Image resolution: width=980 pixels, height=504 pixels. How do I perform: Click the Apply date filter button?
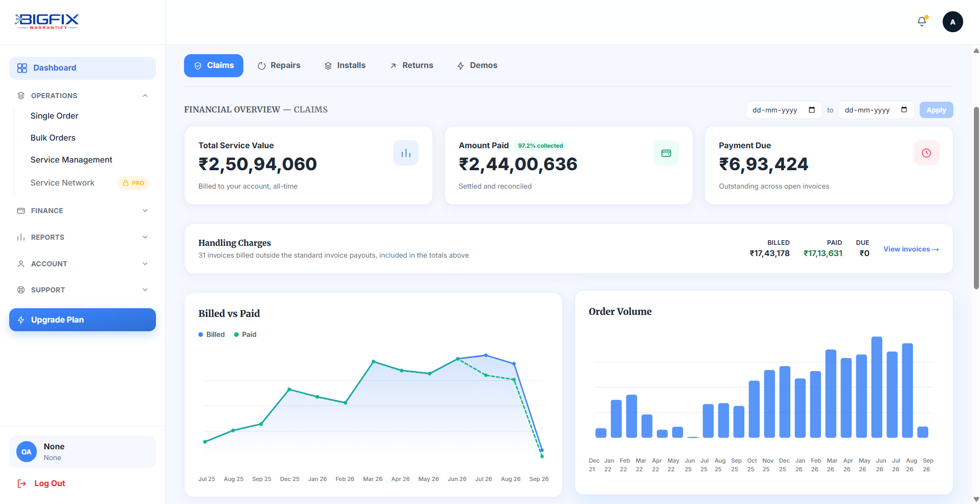pos(936,110)
